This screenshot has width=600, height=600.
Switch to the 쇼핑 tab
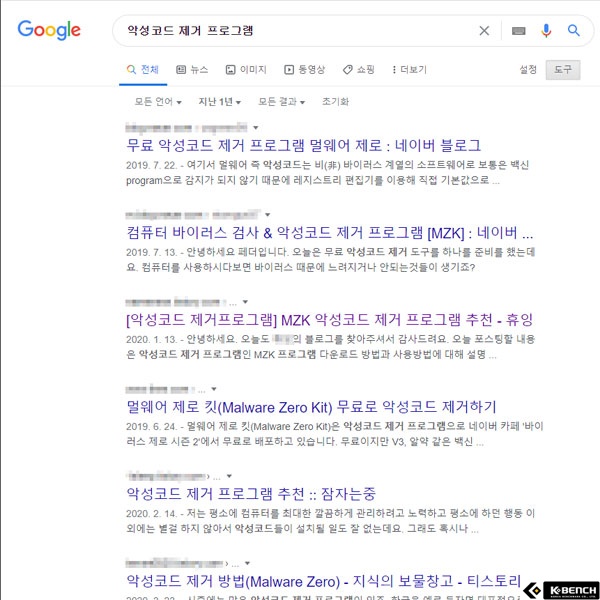pos(359,70)
